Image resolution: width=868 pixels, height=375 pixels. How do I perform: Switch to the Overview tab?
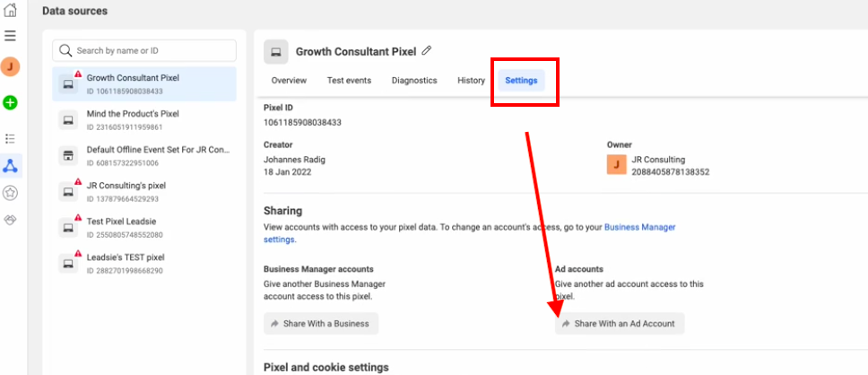[x=289, y=81]
